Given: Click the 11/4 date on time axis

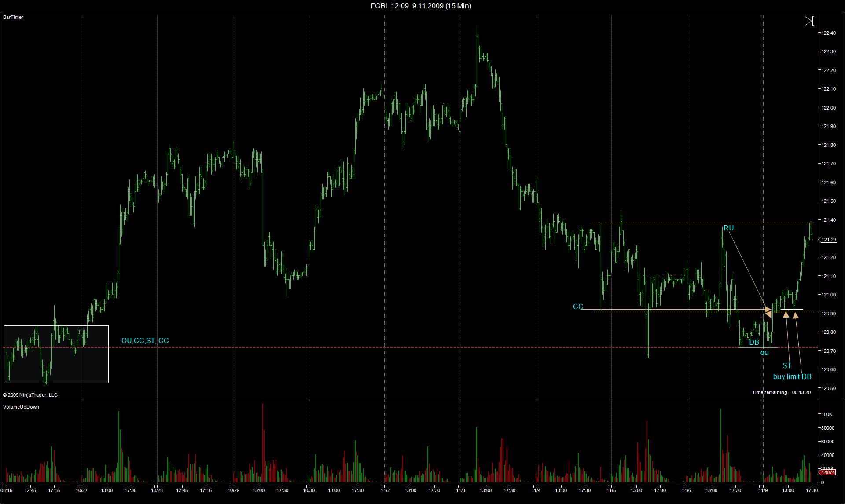Looking at the screenshot, I should (536, 490).
